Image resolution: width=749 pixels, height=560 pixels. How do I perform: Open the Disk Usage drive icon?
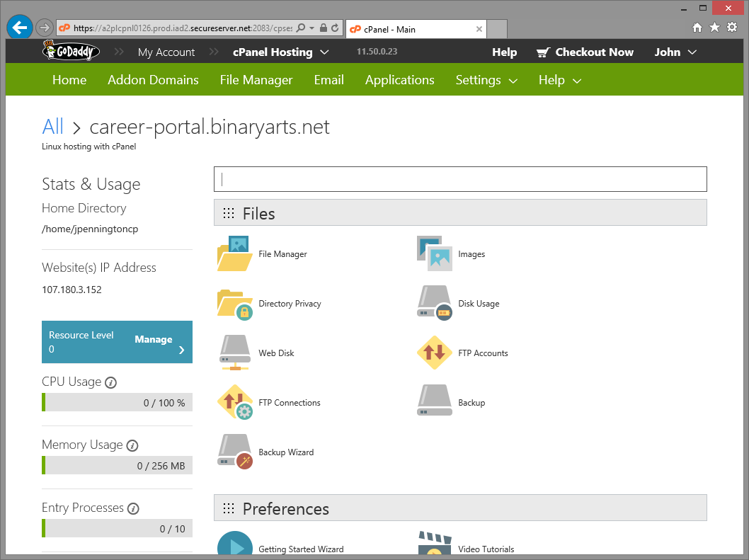click(434, 304)
